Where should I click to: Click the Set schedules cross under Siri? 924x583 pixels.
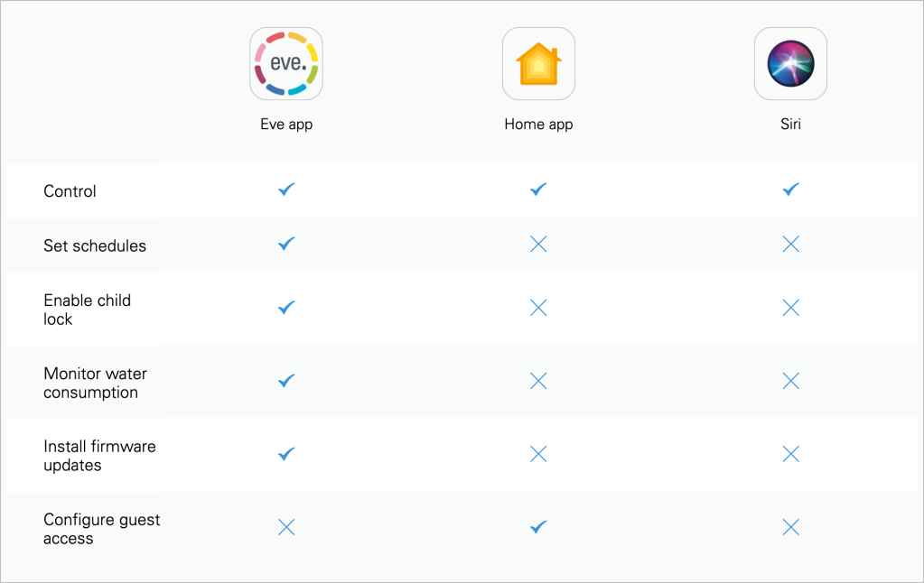[x=790, y=245]
